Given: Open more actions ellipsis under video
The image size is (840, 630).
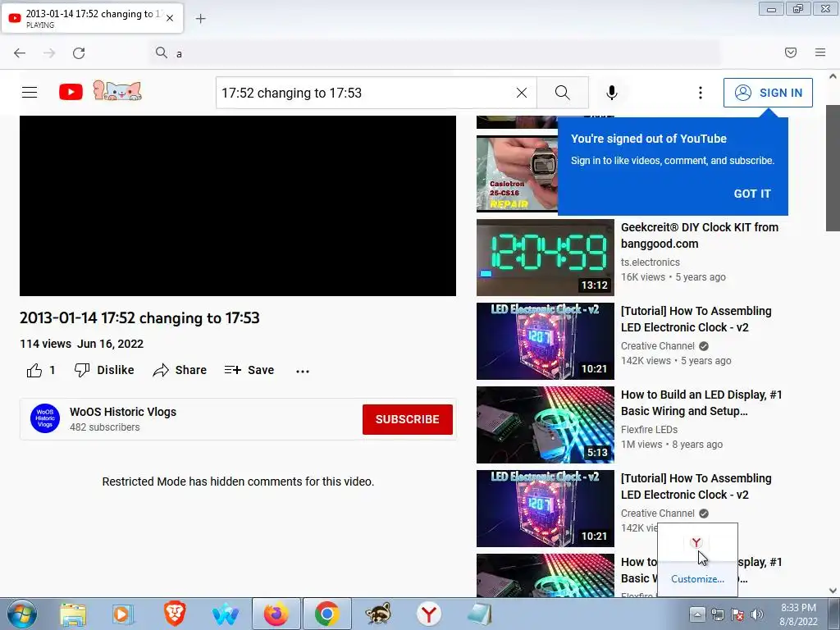Looking at the screenshot, I should coord(303,371).
